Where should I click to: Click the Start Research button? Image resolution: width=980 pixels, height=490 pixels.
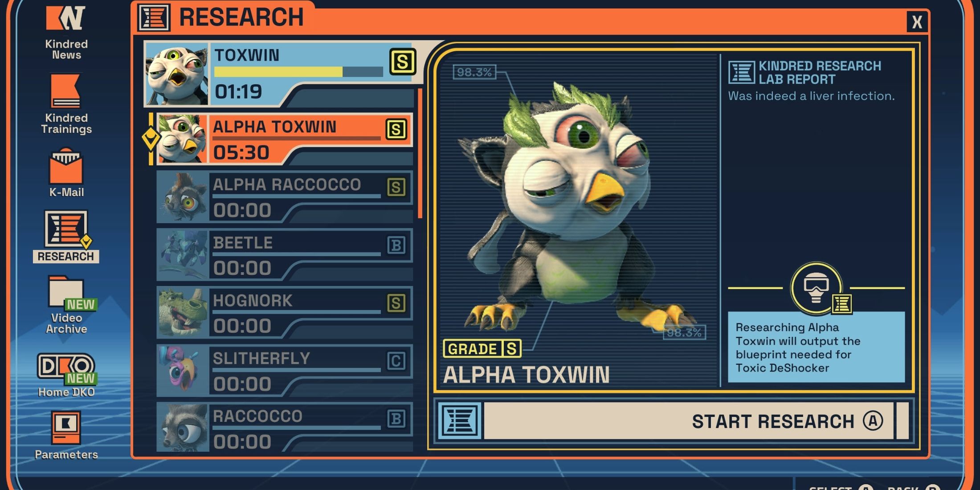click(x=689, y=421)
